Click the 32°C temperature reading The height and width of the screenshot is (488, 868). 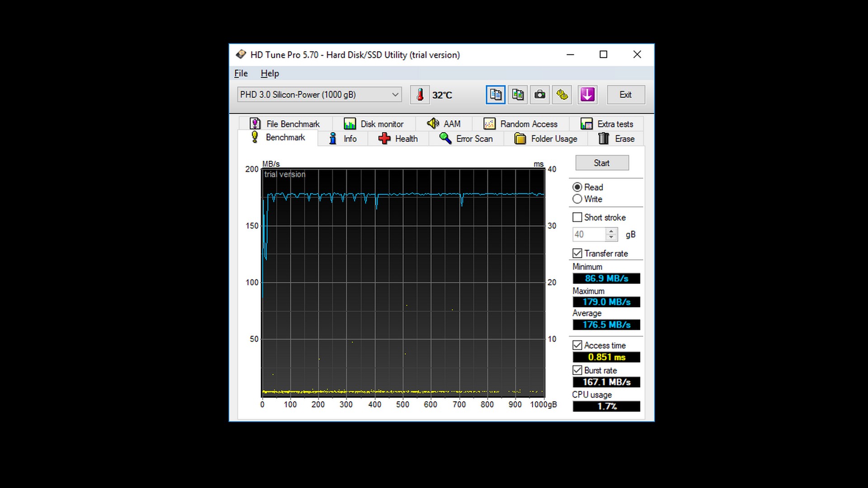(x=442, y=95)
